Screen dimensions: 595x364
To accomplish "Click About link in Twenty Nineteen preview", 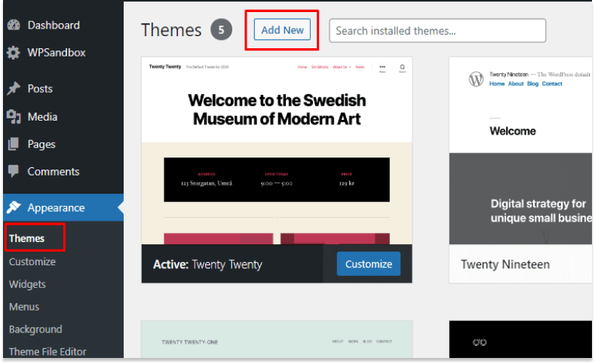I will pyautogui.click(x=516, y=84).
